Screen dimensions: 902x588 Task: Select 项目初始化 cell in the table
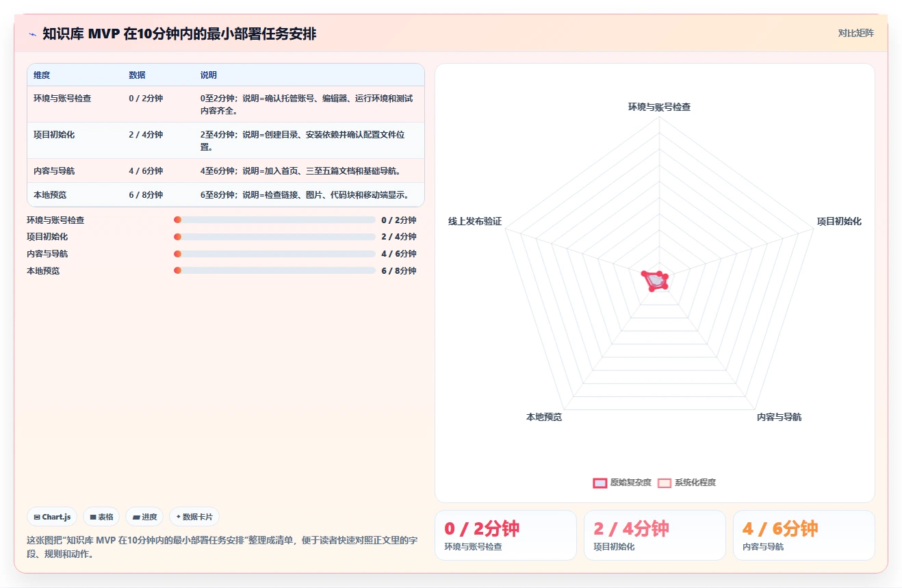54,135
